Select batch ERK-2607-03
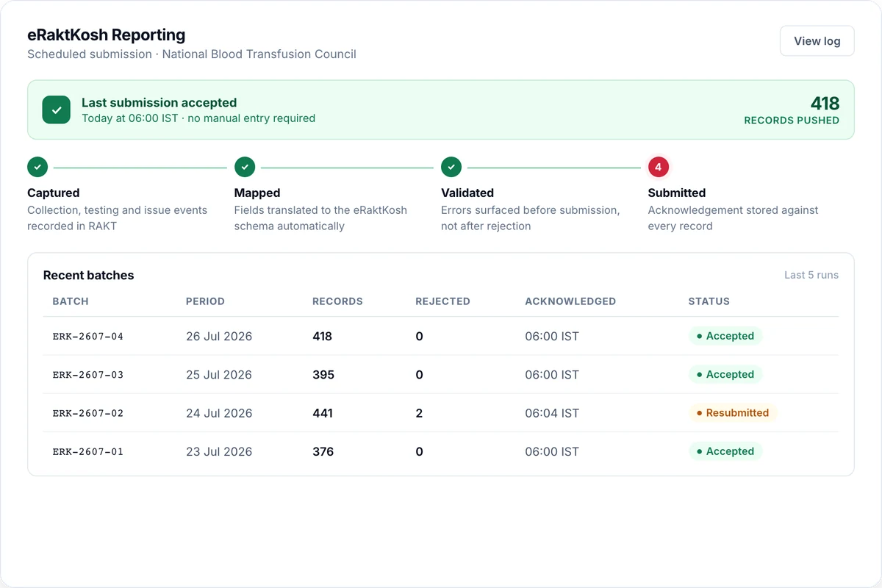Image resolution: width=882 pixels, height=588 pixels. pos(88,375)
